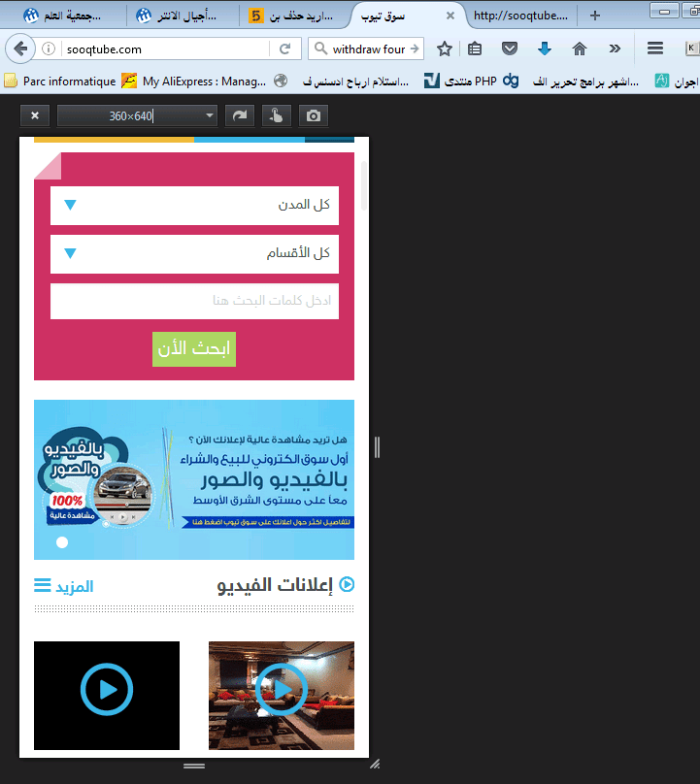Toggle touch event simulation
This screenshot has width=700, height=784.
276,116
